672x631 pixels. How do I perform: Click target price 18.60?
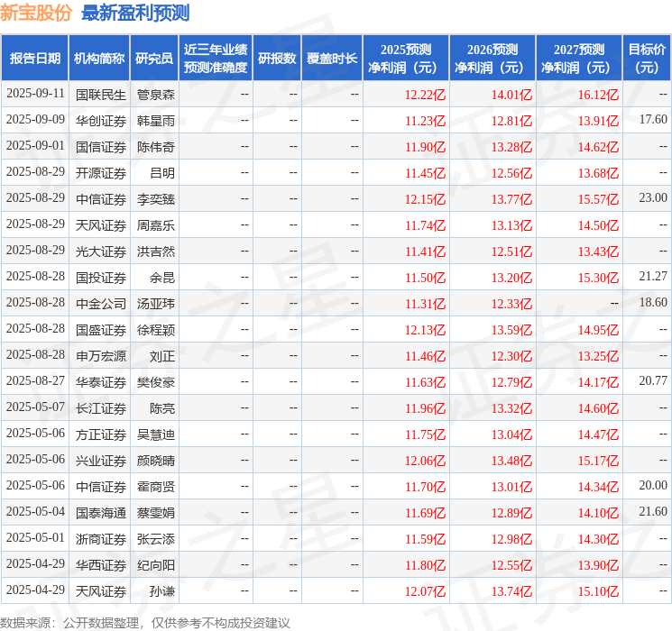pyautogui.click(x=653, y=302)
